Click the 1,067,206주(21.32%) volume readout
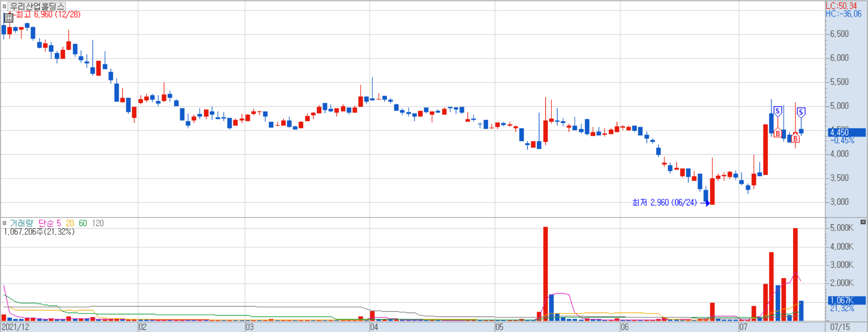Image resolution: width=868 pixels, height=332 pixels. pos(39,232)
